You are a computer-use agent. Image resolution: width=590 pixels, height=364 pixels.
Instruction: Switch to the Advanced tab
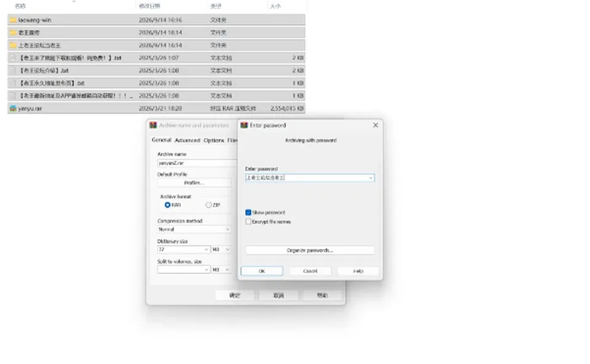pyautogui.click(x=187, y=140)
